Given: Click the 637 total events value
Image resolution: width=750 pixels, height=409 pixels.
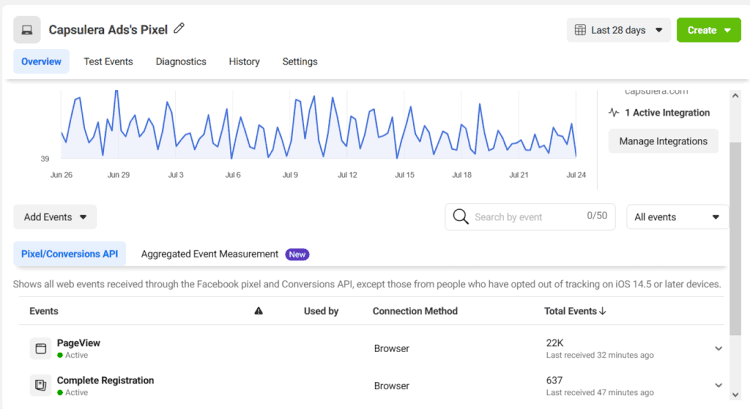Looking at the screenshot, I should point(554,380).
